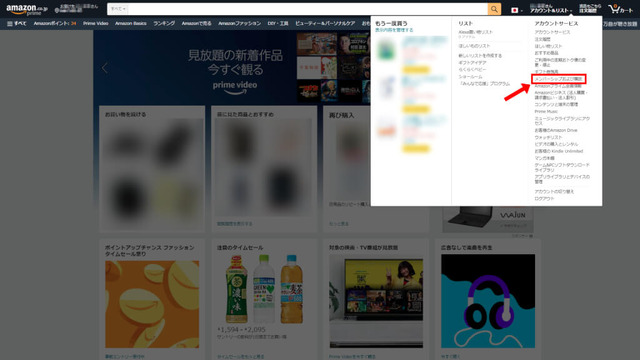Click the TV Prime Video promo image
The height and width of the screenshot is (360, 640).
coord(376,301)
